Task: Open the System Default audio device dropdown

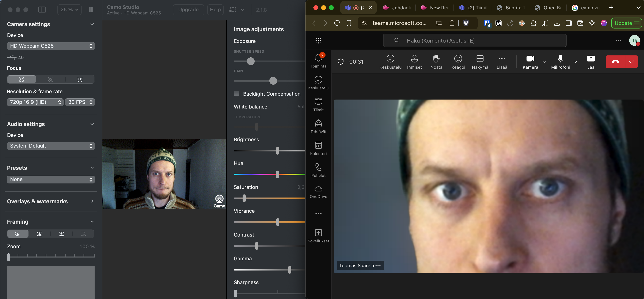Action: [51, 146]
